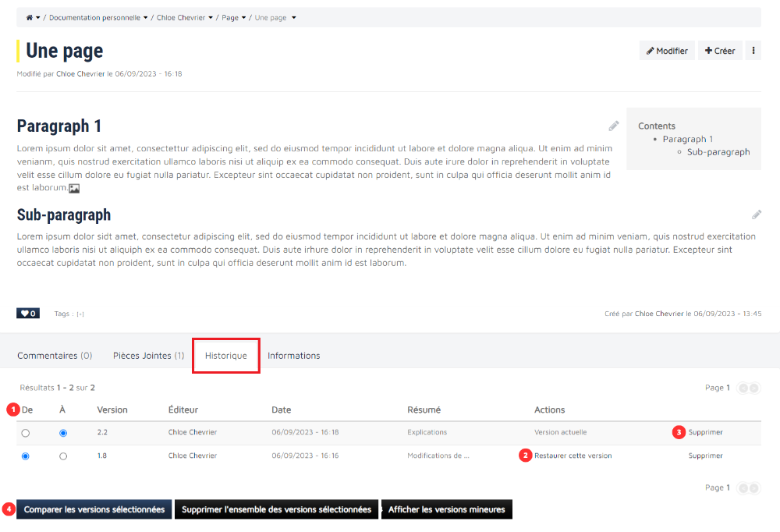This screenshot has height=532, width=780.
Task: Click the Explications summary text
Action: [427, 432]
